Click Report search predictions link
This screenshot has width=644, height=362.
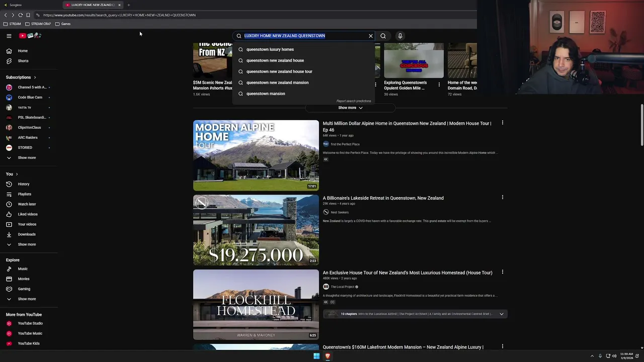(354, 101)
